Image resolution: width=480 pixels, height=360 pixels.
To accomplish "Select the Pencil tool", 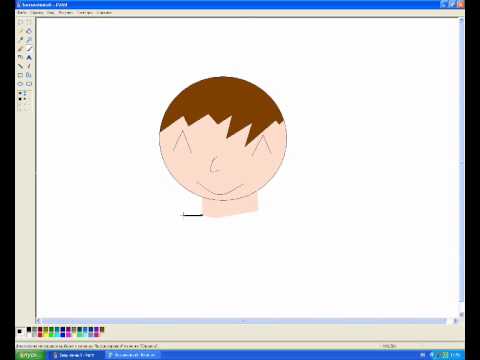I will pyautogui.click(x=20, y=49).
